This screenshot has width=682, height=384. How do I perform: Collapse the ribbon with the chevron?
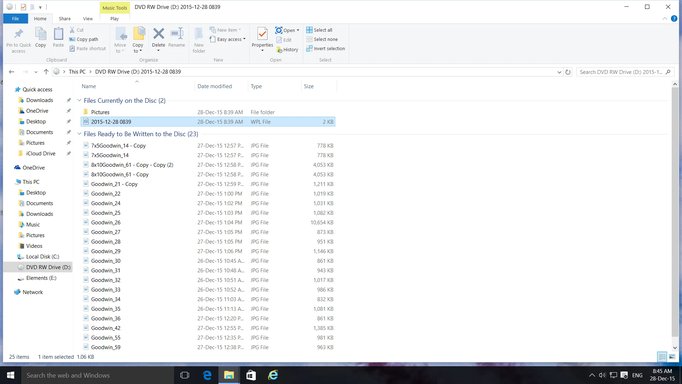pos(665,19)
